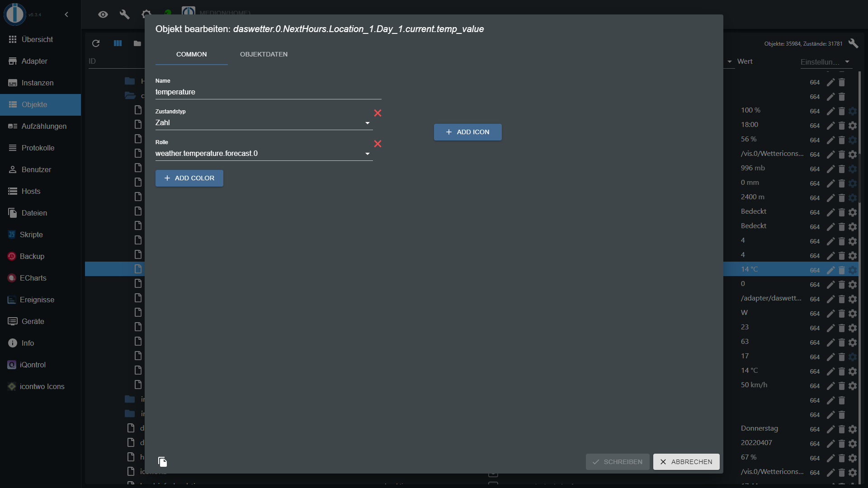Open Adapter in the sidebar

[40, 61]
